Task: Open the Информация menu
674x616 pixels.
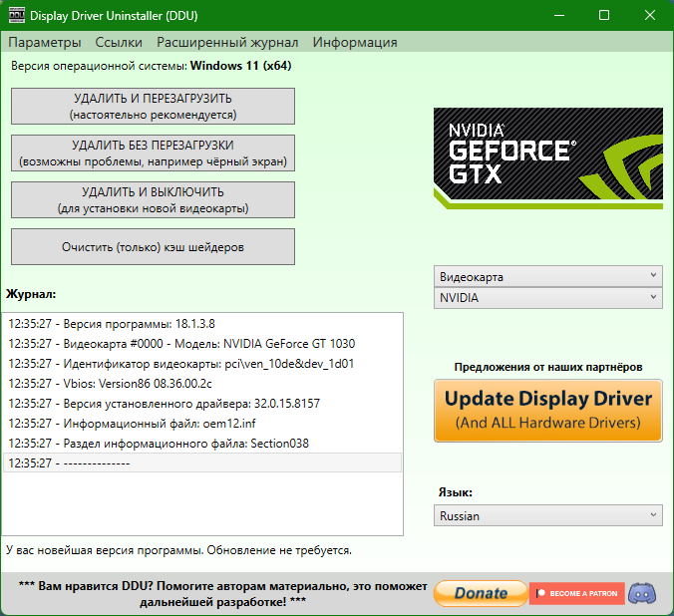Action: (355, 42)
